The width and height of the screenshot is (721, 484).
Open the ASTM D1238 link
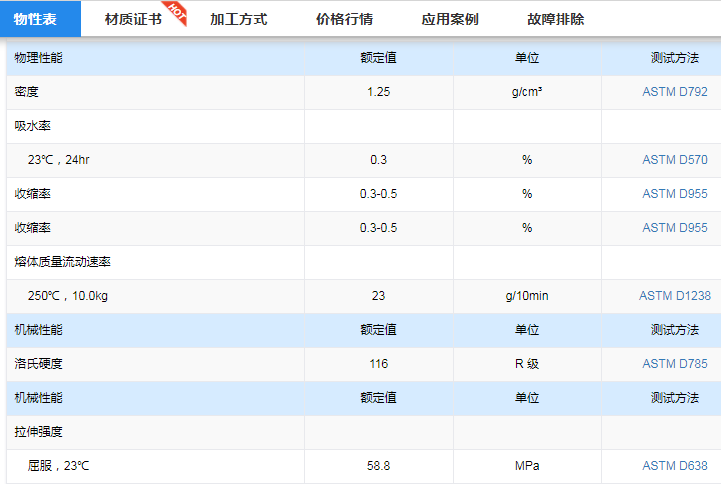(x=673, y=296)
